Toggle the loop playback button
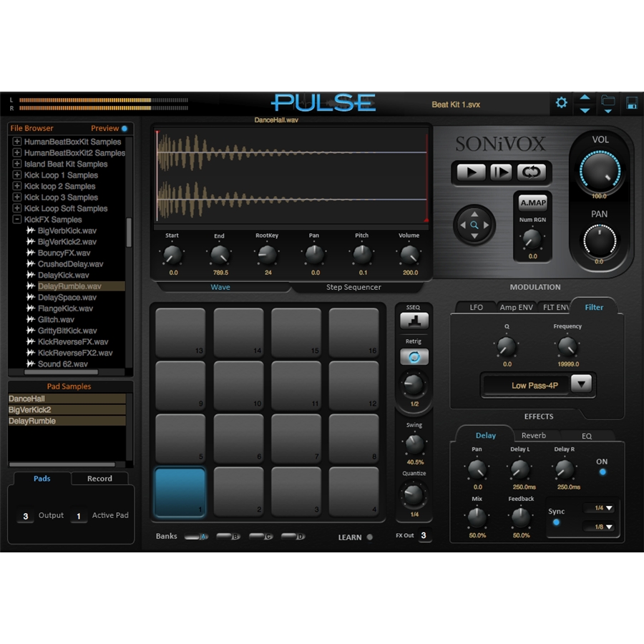This screenshot has width=644, height=644. (532, 172)
